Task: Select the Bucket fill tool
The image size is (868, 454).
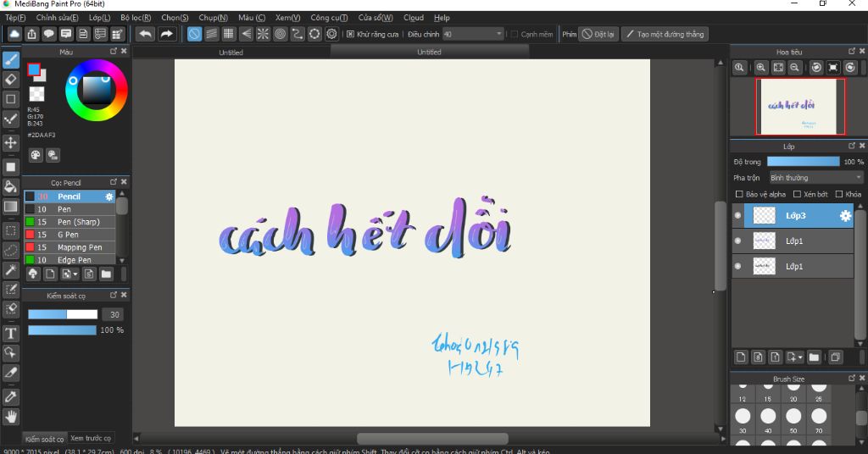Action: click(x=10, y=186)
